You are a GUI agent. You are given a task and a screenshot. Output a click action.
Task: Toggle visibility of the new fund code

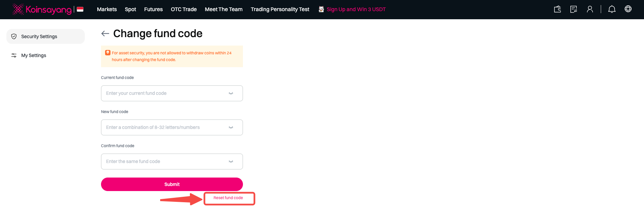click(x=231, y=128)
